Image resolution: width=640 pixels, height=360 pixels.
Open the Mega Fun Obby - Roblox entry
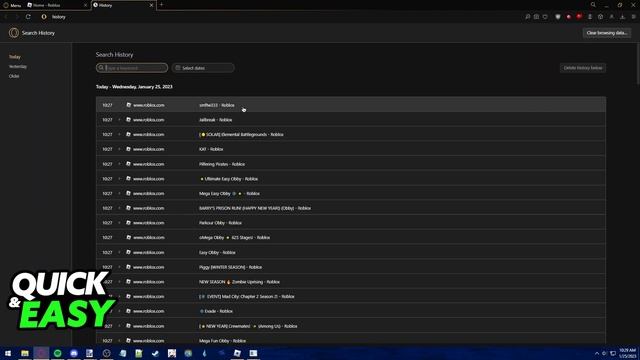351,340
